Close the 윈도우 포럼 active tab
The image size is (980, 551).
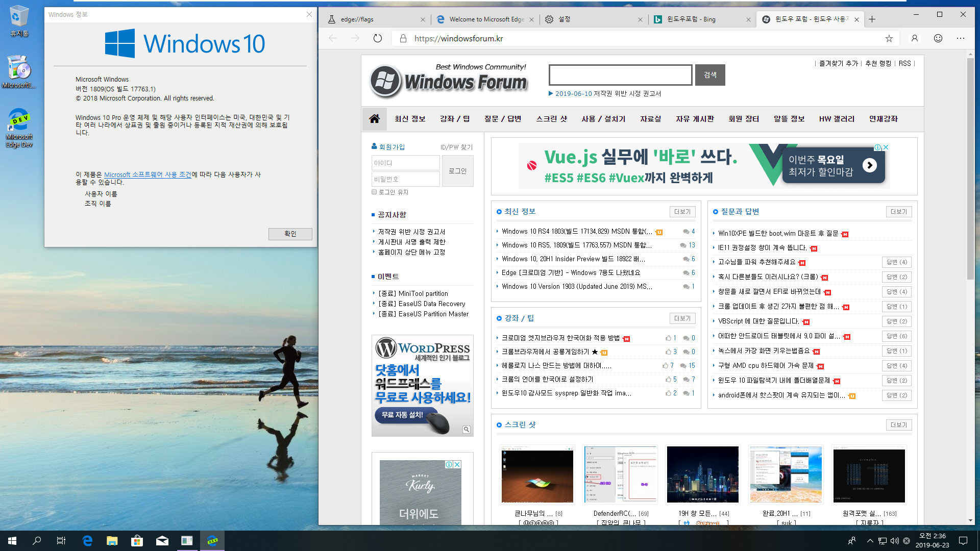856,19
